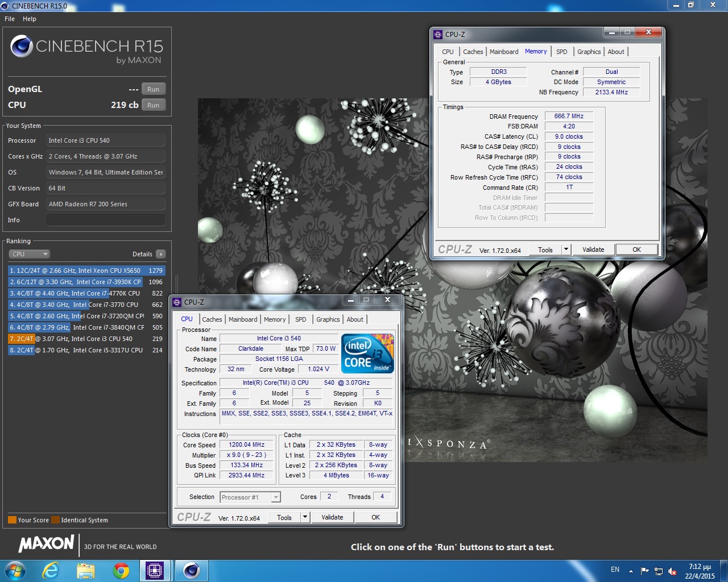Screen dimensions: 728x582
Task: Click the NB Frequency value 2133.4 MHz
Action: 611,92
